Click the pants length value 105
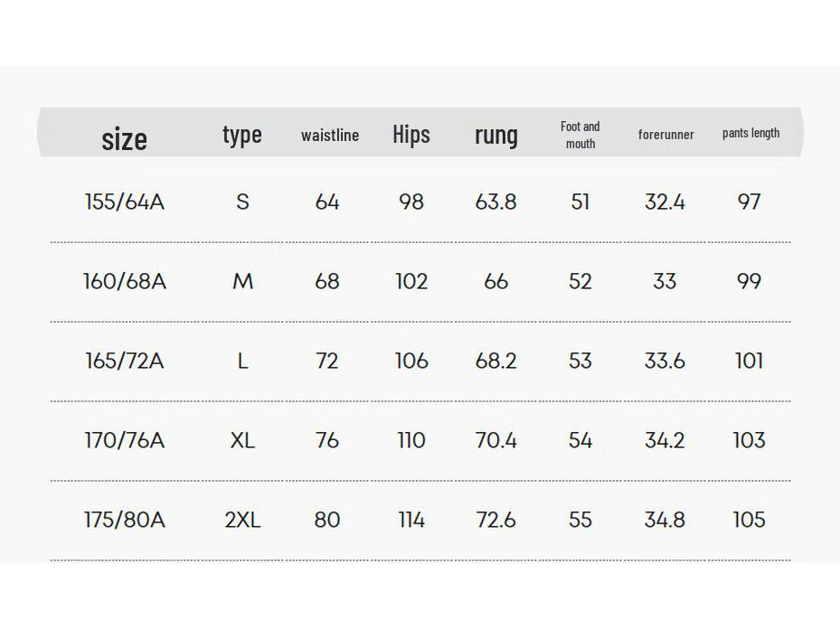 [x=750, y=520]
